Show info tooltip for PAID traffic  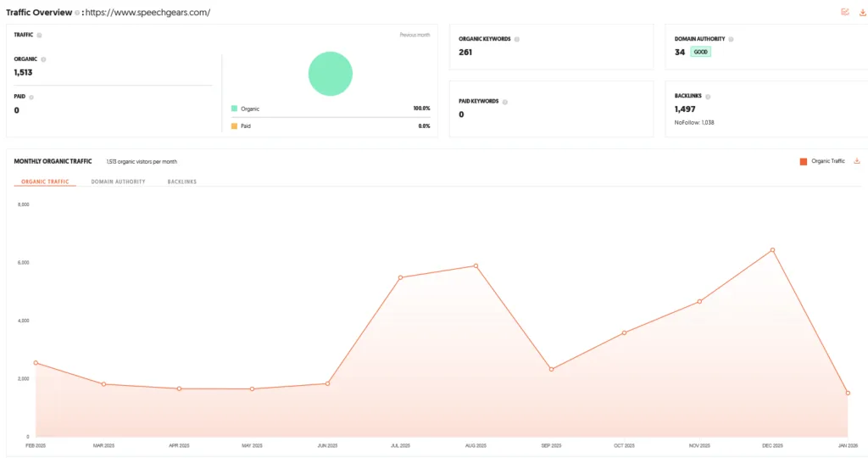(31, 97)
